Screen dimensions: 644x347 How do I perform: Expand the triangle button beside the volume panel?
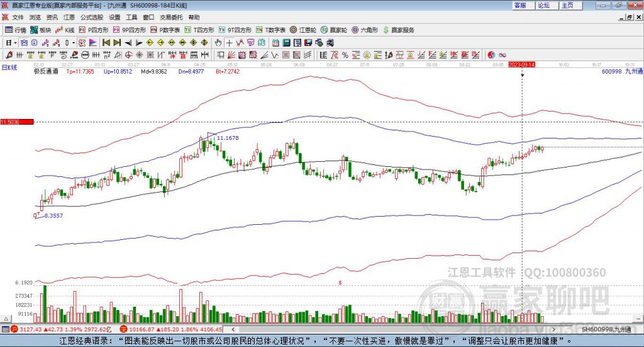pyautogui.click(x=6, y=319)
